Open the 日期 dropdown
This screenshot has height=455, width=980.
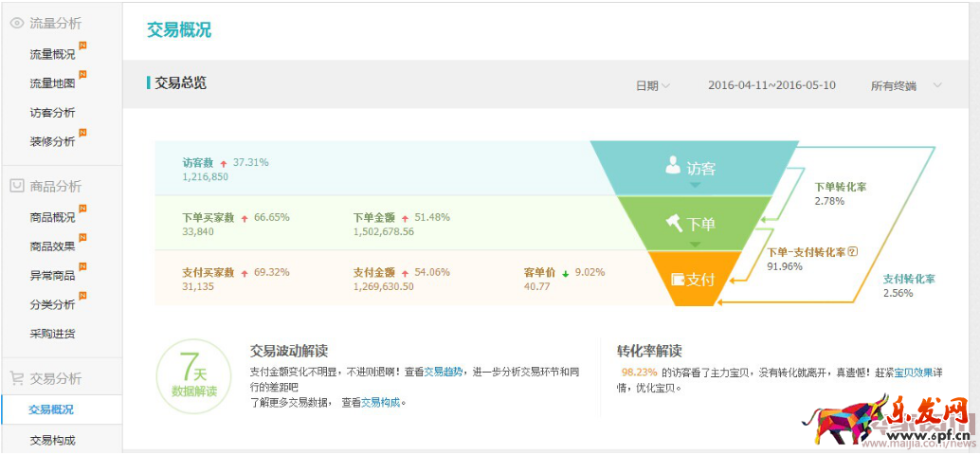(x=652, y=85)
